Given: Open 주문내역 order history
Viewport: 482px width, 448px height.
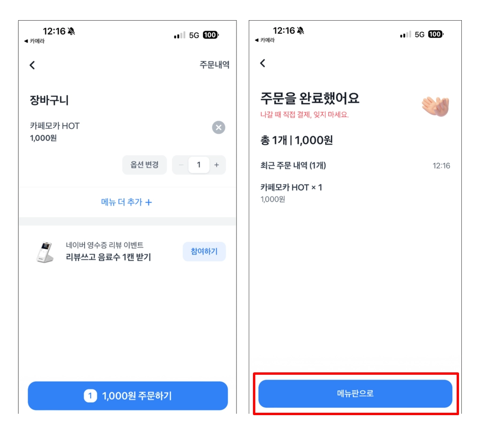Looking at the screenshot, I should 214,65.
